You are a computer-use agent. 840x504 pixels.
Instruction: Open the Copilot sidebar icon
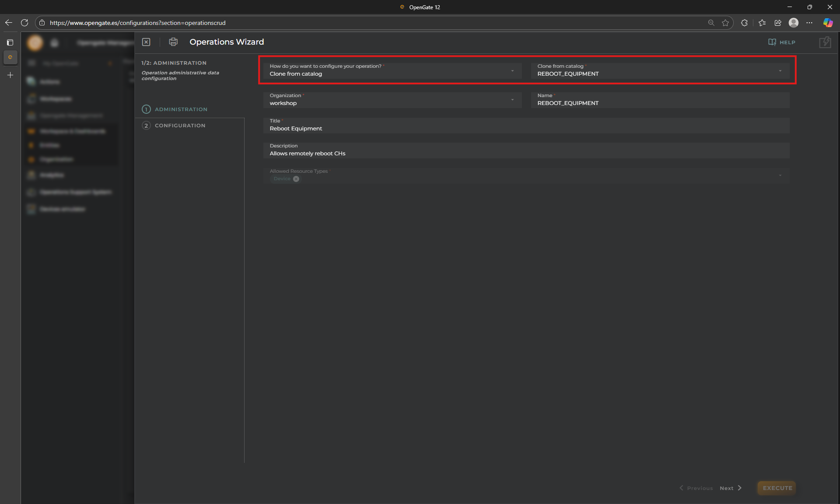[x=827, y=23]
